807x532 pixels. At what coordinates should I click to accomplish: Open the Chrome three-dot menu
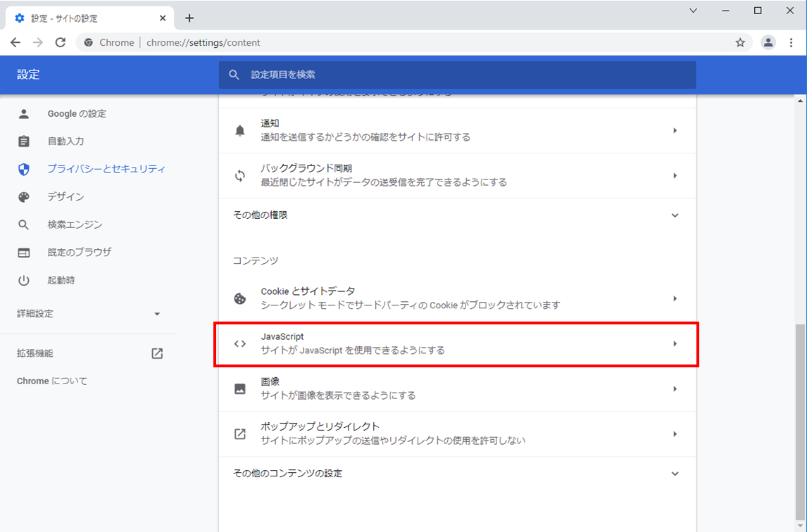(x=791, y=43)
